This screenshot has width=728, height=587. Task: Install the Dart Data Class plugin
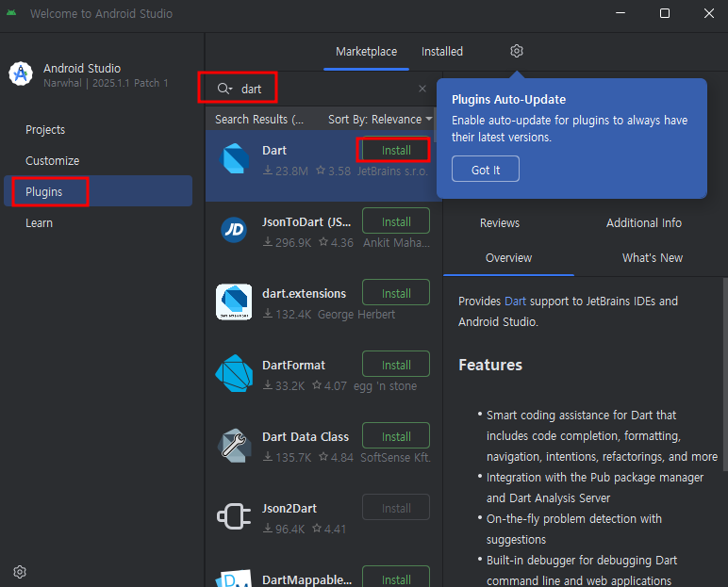click(x=396, y=436)
